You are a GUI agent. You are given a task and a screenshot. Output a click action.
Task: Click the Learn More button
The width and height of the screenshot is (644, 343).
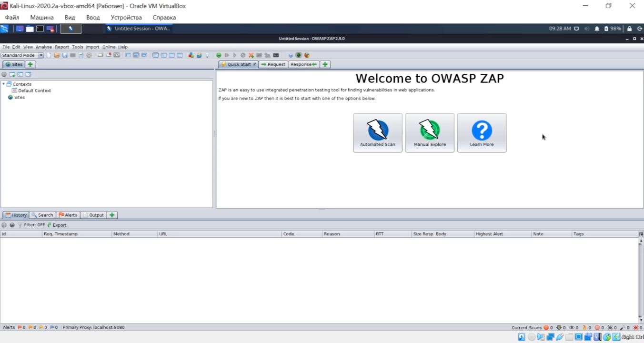click(x=482, y=133)
